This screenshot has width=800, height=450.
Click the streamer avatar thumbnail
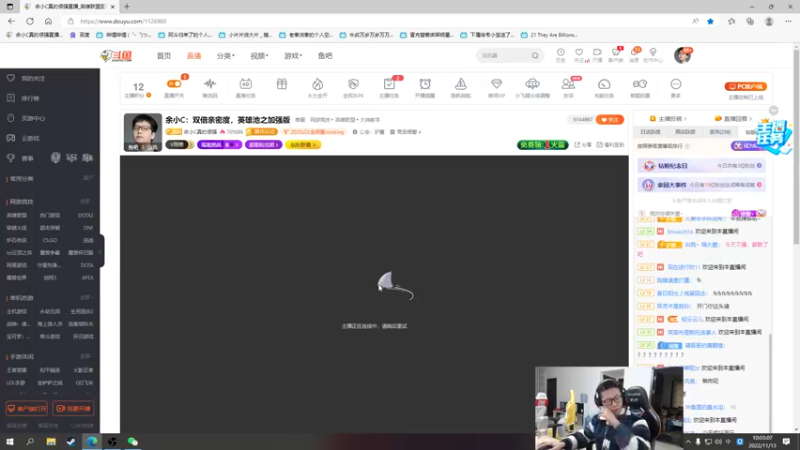pos(142,132)
